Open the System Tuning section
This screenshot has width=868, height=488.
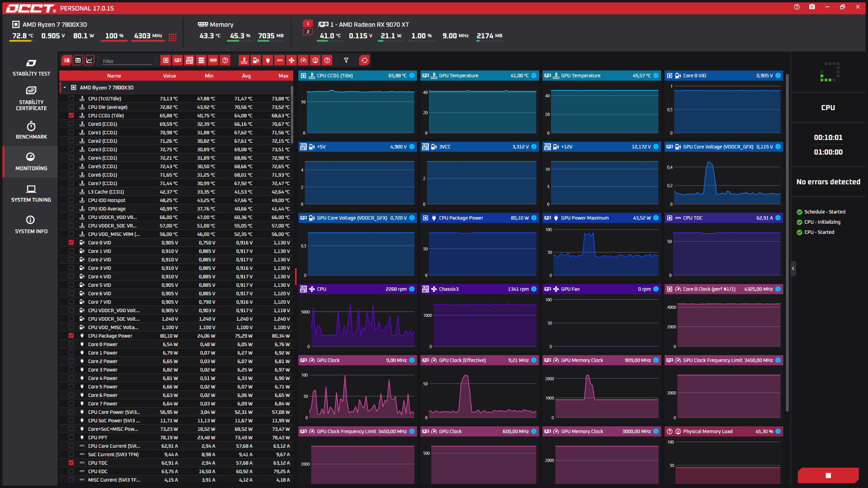tap(31, 194)
